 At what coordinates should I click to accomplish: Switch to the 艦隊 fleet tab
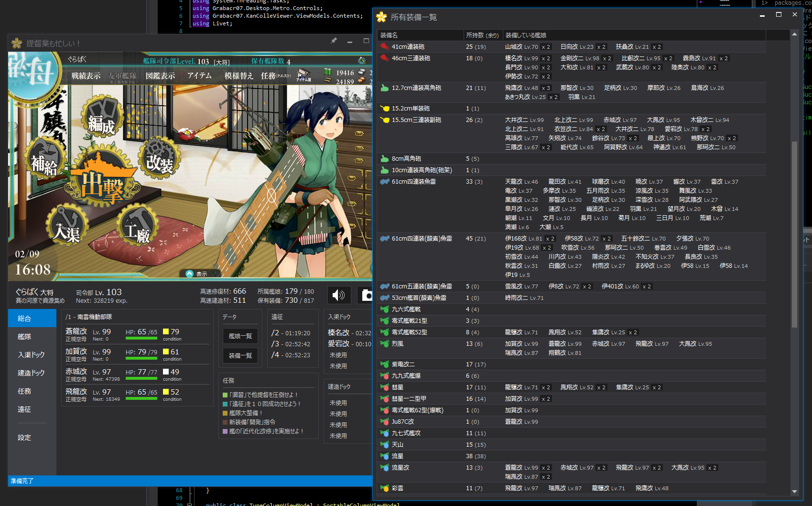tap(32, 337)
